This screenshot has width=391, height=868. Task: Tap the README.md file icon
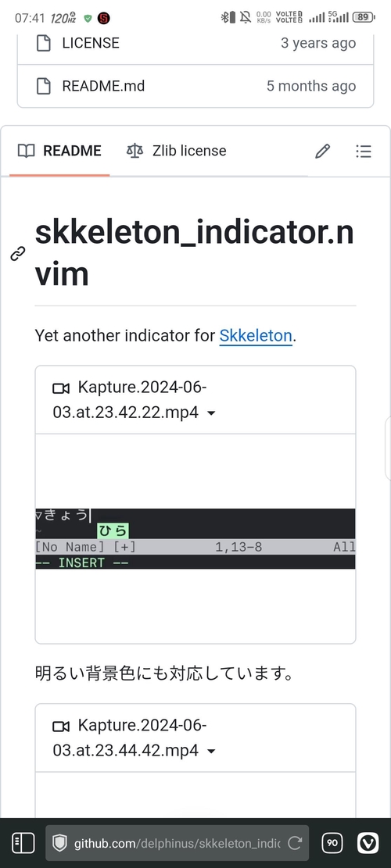pyautogui.click(x=44, y=86)
